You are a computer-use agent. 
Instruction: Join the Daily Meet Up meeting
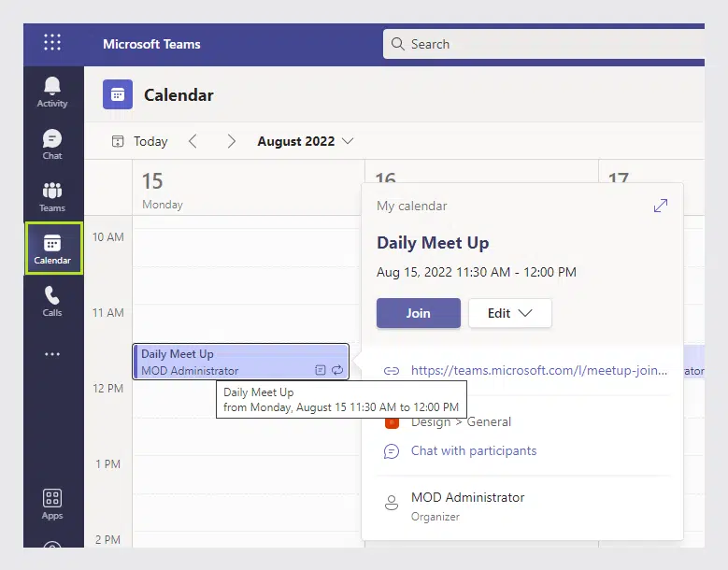pyautogui.click(x=419, y=313)
